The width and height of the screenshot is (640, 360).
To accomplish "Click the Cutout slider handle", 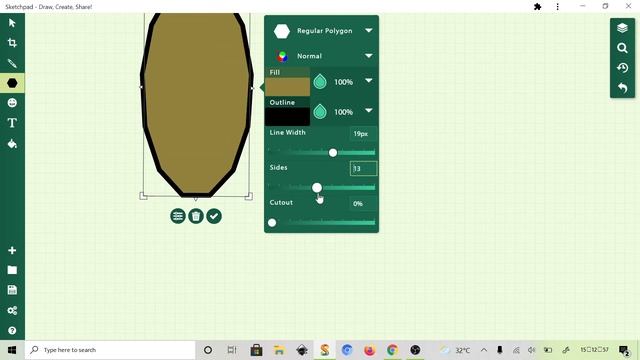I will (272, 222).
